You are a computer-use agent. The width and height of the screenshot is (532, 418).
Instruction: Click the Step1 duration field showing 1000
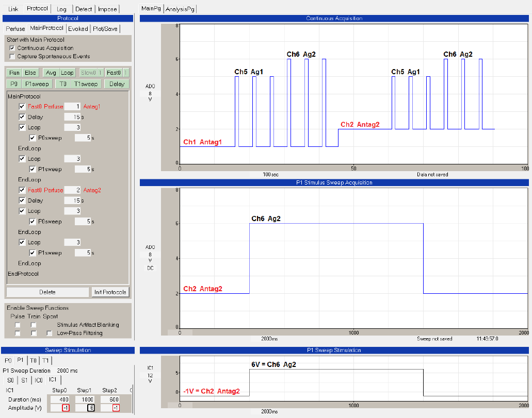tap(85, 399)
